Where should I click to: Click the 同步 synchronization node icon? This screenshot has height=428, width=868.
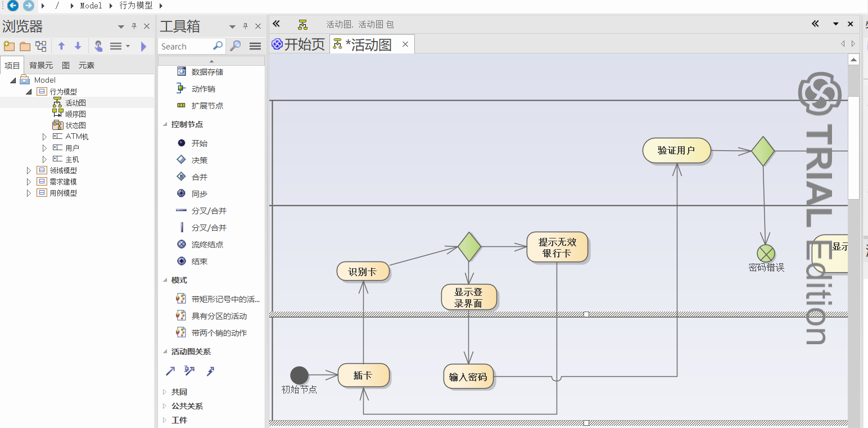pos(181,193)
